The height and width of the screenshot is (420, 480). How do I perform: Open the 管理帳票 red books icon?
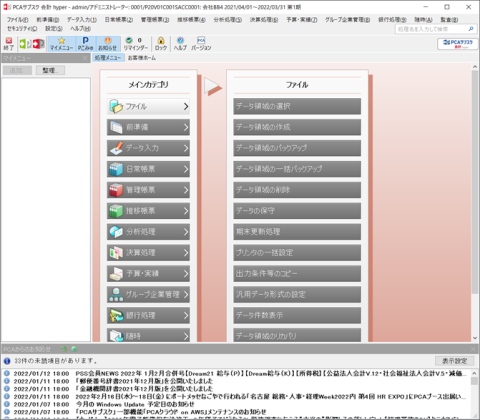[116, 190]
